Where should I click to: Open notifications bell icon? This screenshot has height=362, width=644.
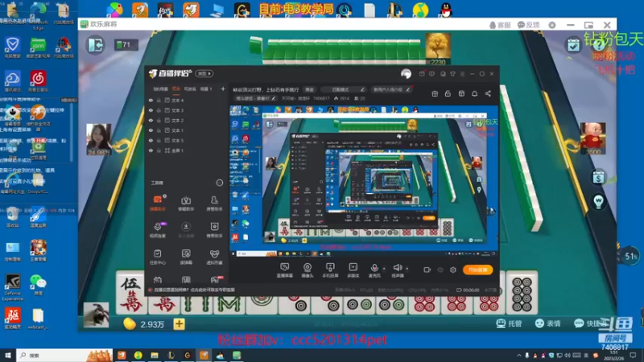(x=475, y=93)
